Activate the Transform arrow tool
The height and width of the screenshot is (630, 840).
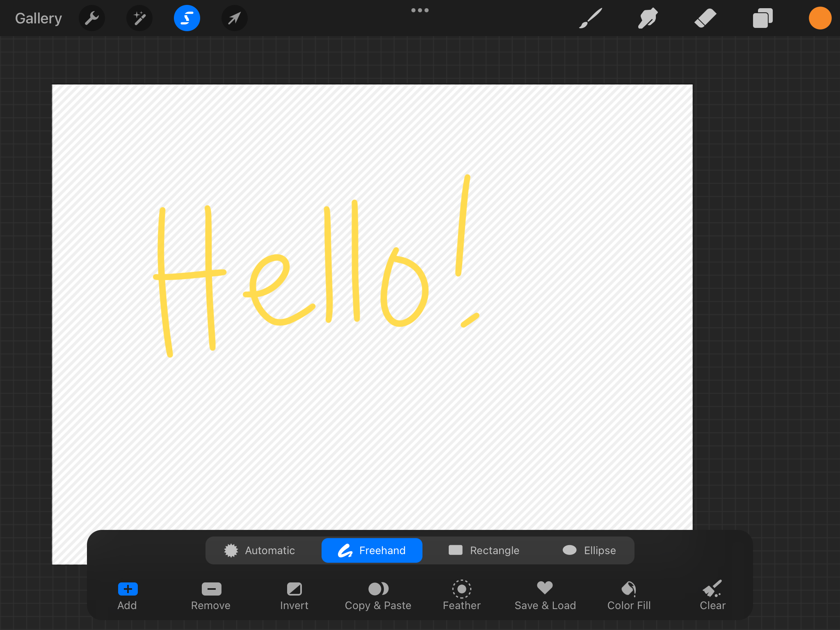(234, 18)
